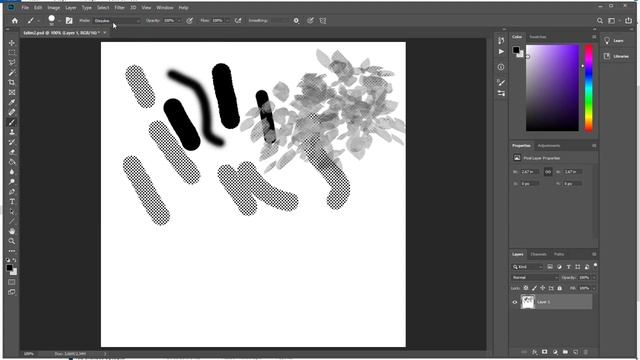This screenshot has width=640, height=360.
Task: Click the Delete layer trash icon
Action: (586, 352)
